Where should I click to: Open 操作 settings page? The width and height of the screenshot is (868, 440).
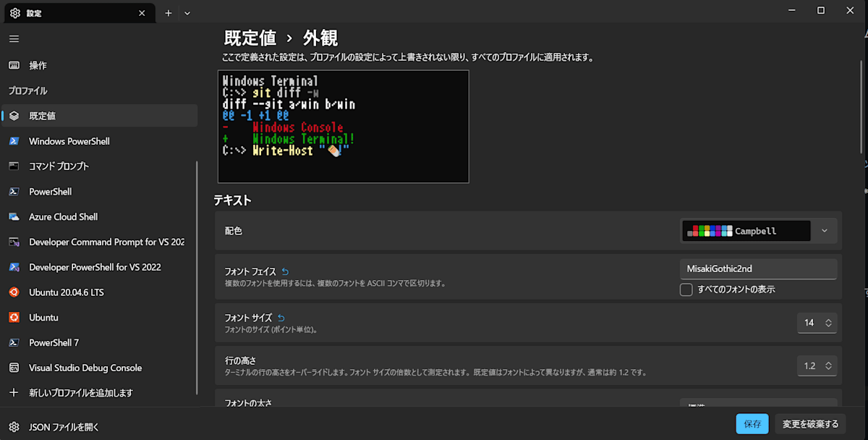point(100,65)
